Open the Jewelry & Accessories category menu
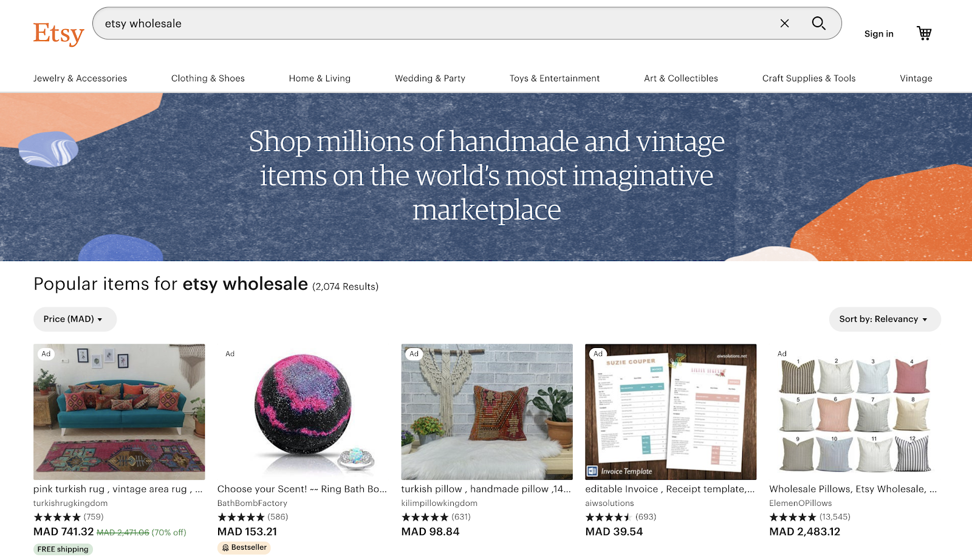 80,78
